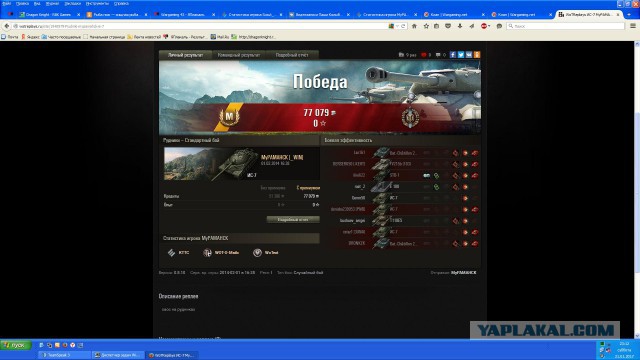Click the red heart likes icon

[424, 55]
